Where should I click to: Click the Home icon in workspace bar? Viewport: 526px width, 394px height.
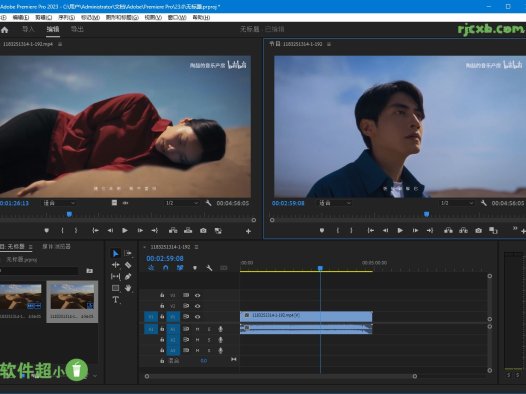point(5,30)
